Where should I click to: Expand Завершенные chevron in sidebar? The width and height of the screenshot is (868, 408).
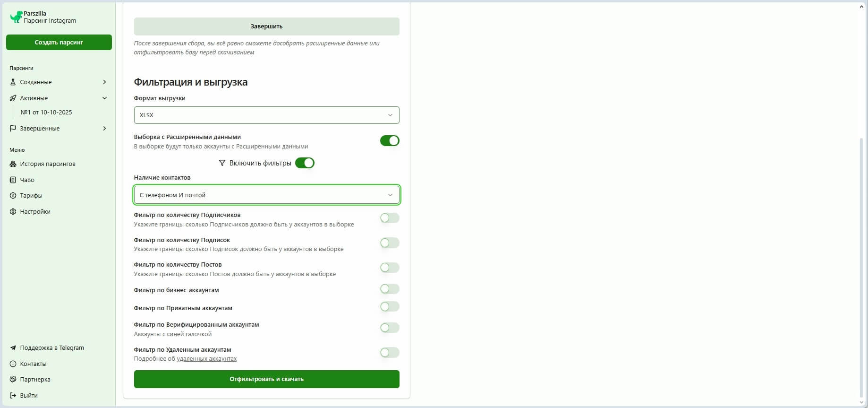pos(104,129)
